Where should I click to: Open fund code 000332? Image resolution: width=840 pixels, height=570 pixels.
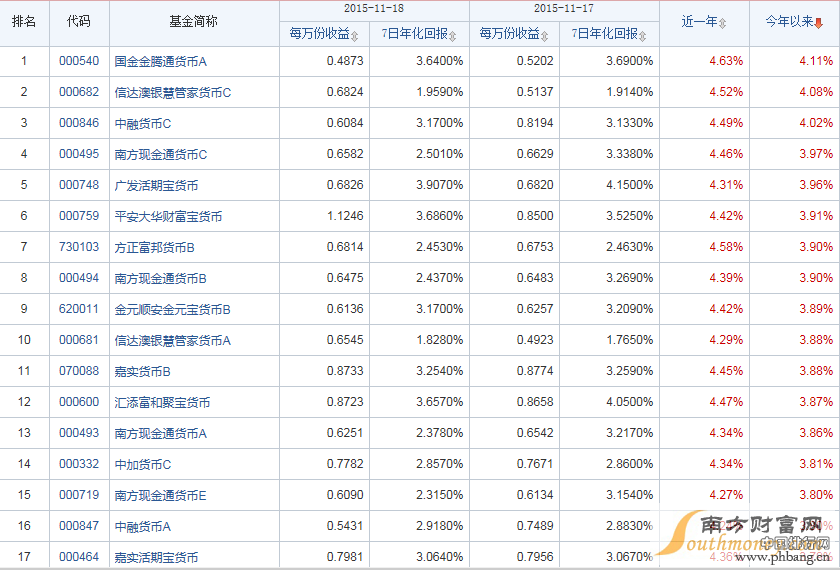(x=79, y=465)
